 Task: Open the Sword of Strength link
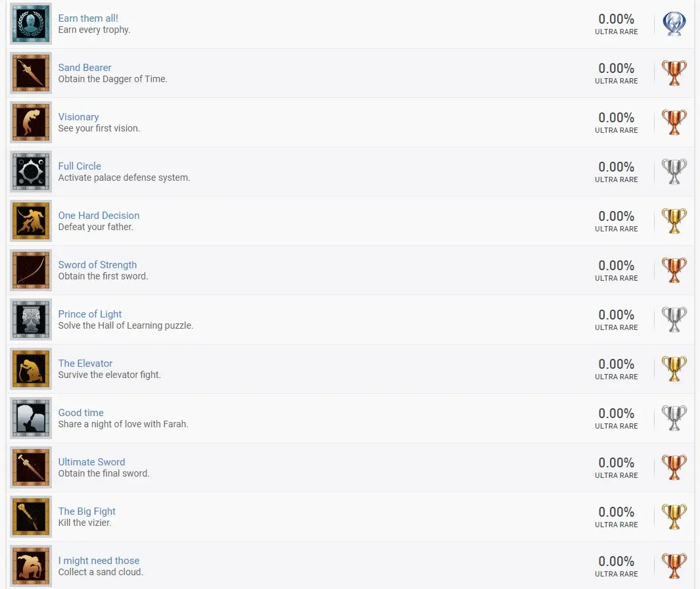pos(97,265)
